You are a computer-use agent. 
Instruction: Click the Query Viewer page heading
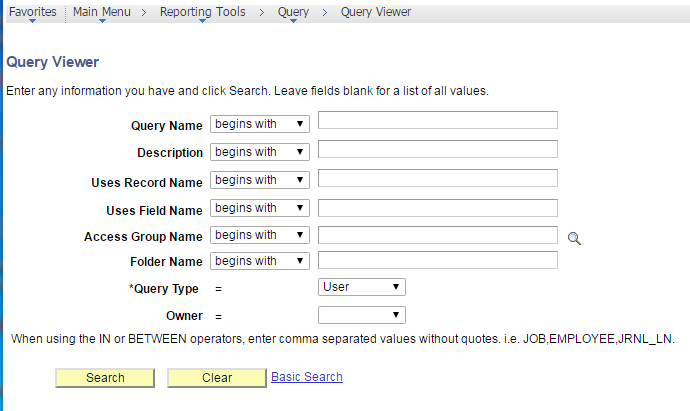coord(52,62)
